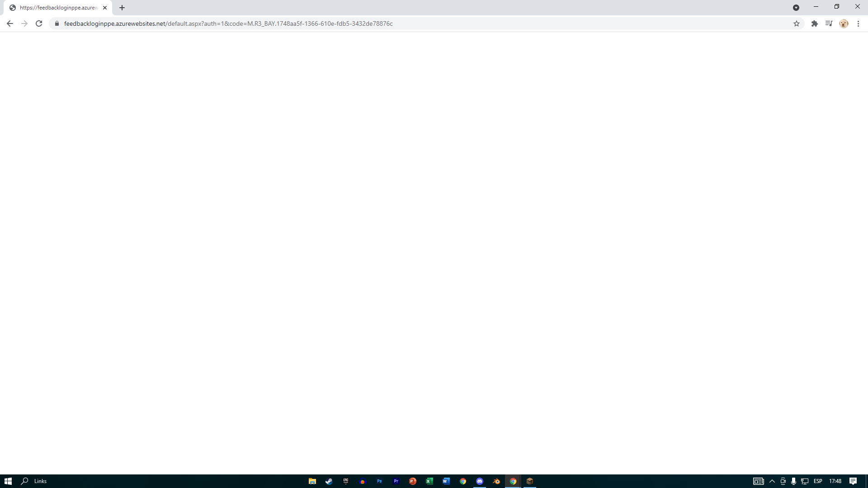Click the browser back arrow
The width and height of the screenshot is (868, 488).
point(10,23)
